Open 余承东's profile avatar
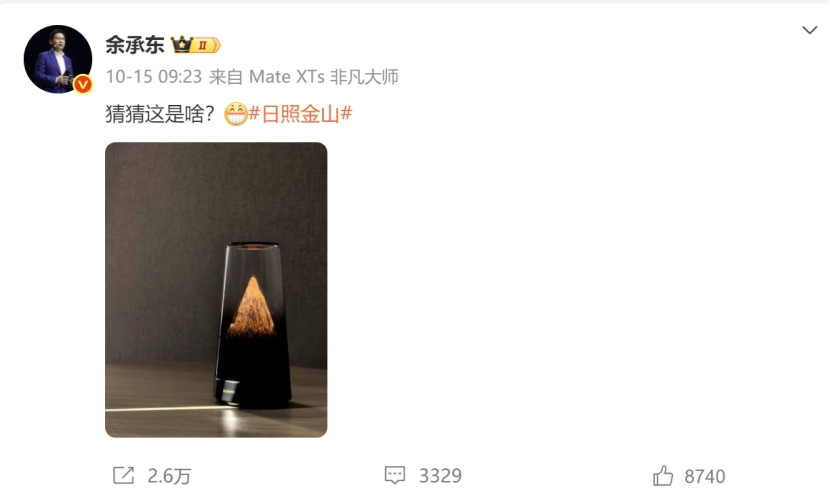830x499 pixels. pyautogui.click(x=58, y=59)
